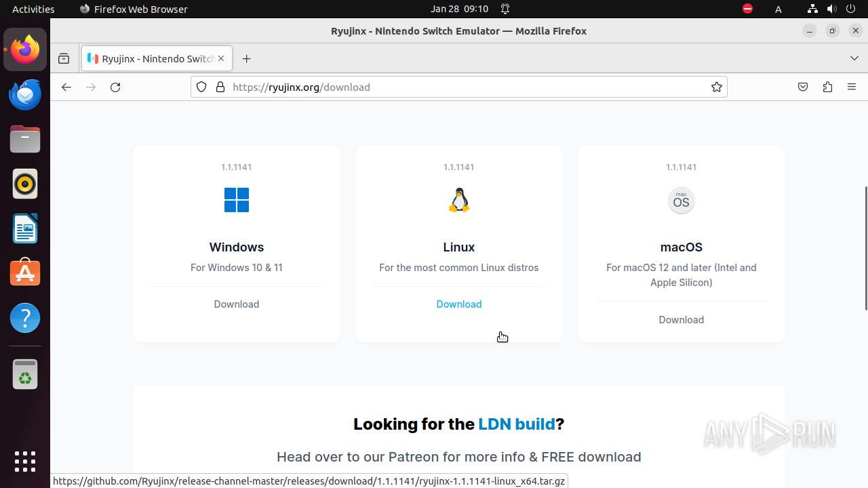Image resolution: width=868 pixels, height=488 pixels.
Task: Open recent browsing Firefox View
Action: [64, 59]
